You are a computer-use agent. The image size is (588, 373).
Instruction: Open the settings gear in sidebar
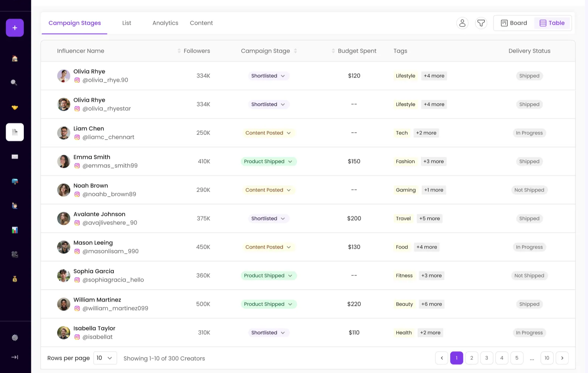(15, 337)
